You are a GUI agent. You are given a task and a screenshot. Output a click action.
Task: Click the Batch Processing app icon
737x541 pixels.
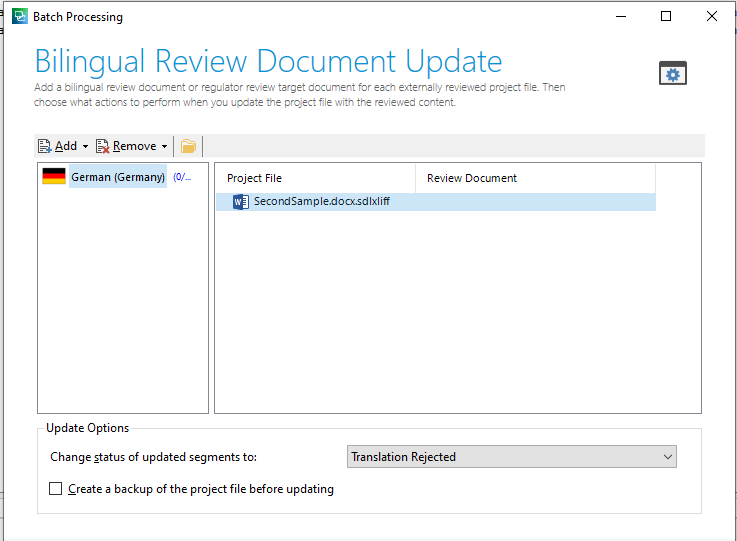pyautogui.click(x=20, y=16)
